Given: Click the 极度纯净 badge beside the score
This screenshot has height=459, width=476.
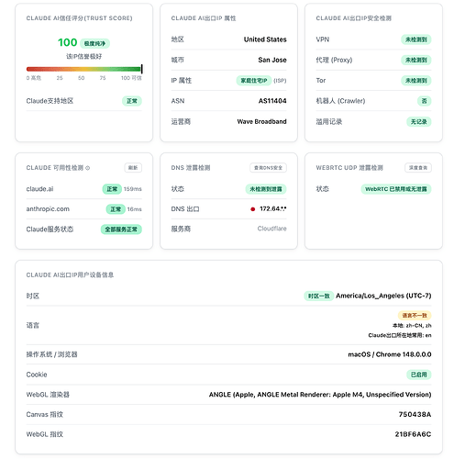Looking at the screenshot, I should [94, 43].
